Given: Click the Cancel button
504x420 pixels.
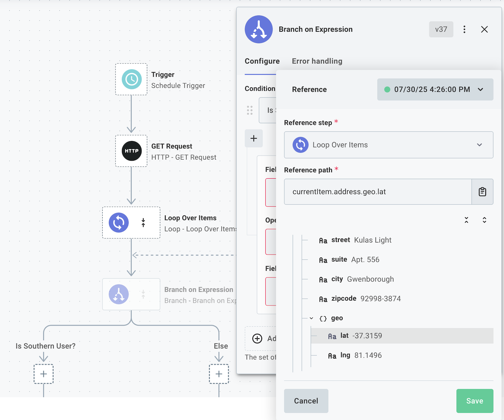Looking at the screenshot, I should [x=306, y=401].
